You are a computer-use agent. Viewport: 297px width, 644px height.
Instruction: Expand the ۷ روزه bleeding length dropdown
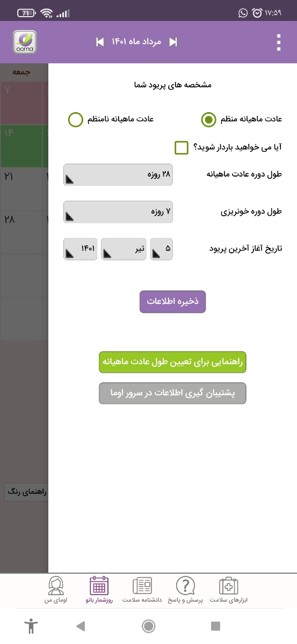coord(118,211)
